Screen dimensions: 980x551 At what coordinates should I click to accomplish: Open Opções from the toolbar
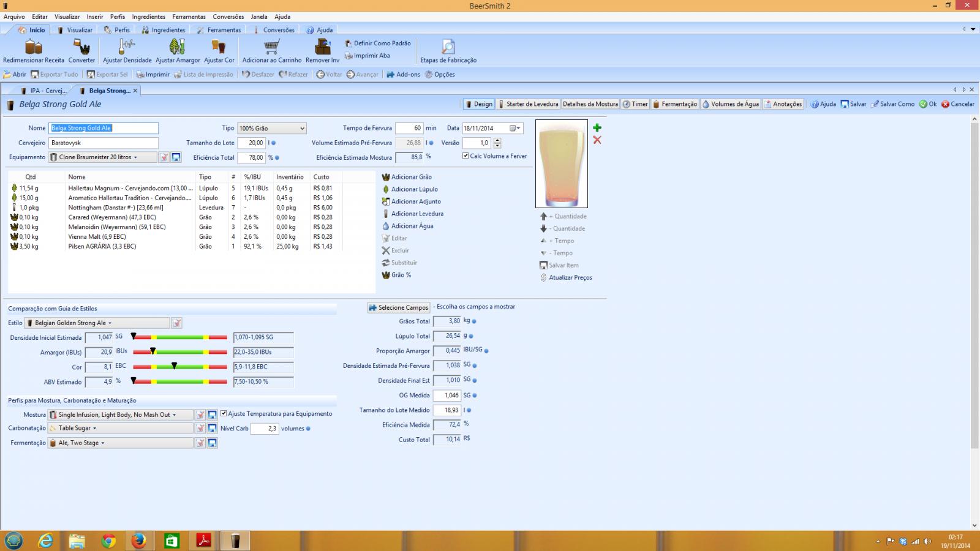point(440,75)
